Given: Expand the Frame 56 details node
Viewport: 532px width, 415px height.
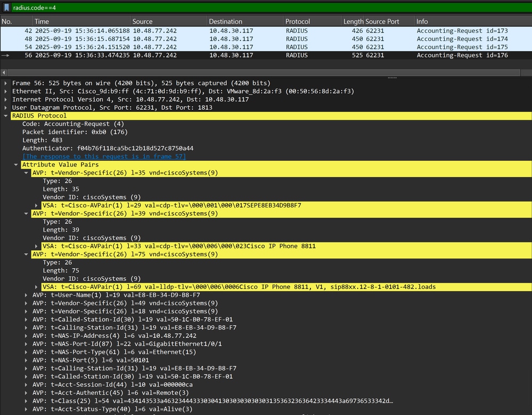Looking at the screenshot, I should click(6, 84).
